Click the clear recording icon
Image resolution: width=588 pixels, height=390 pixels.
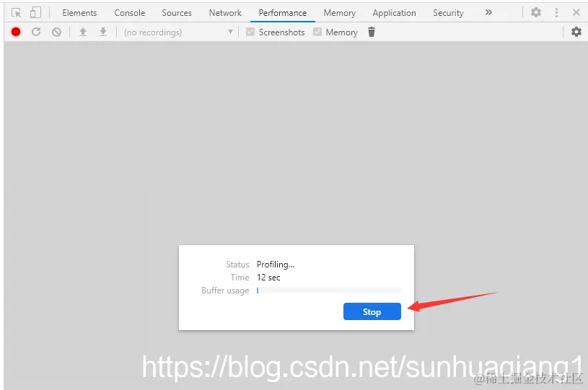point(56,32)
